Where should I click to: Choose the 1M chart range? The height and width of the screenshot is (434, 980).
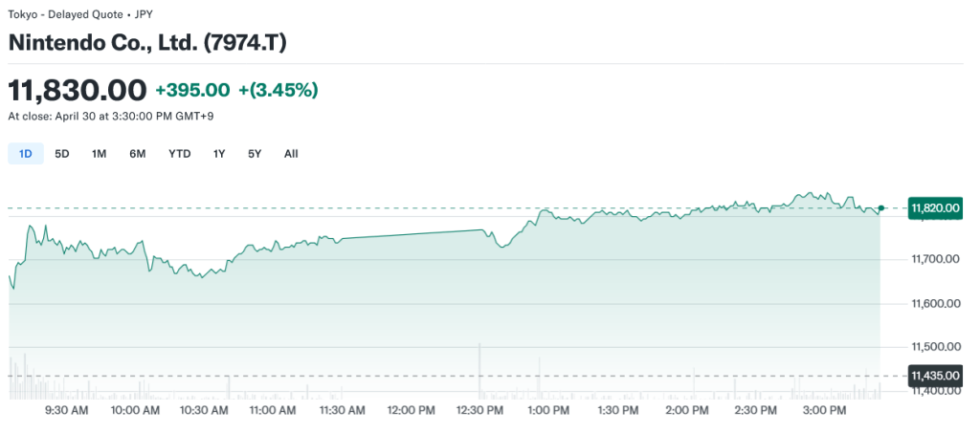click(x=99, y=153)
